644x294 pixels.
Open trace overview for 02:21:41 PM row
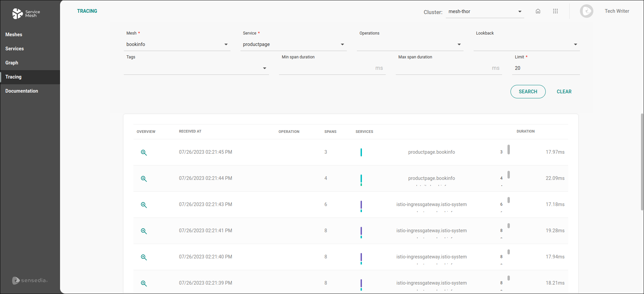click(144, 231)
